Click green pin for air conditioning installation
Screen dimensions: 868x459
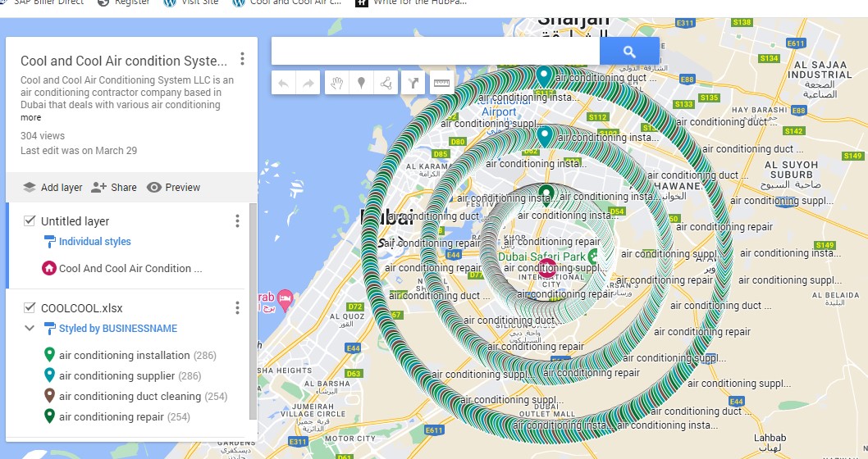click(49, 355)
